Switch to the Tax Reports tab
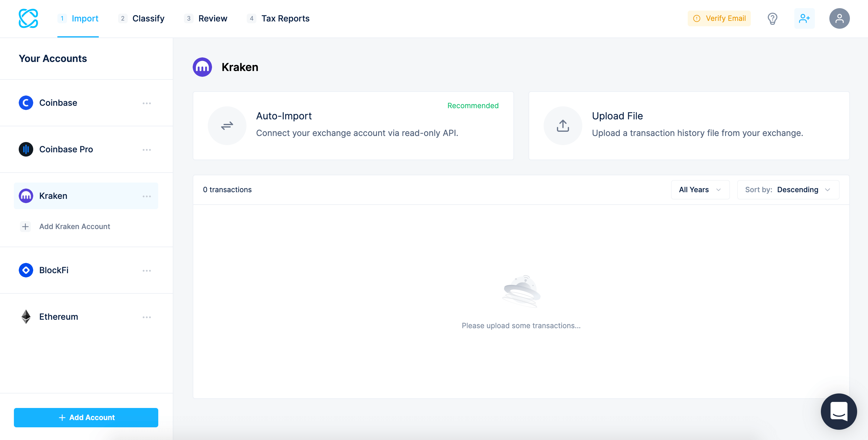This screenshot has width=868, height=440. tap(285, 18)
